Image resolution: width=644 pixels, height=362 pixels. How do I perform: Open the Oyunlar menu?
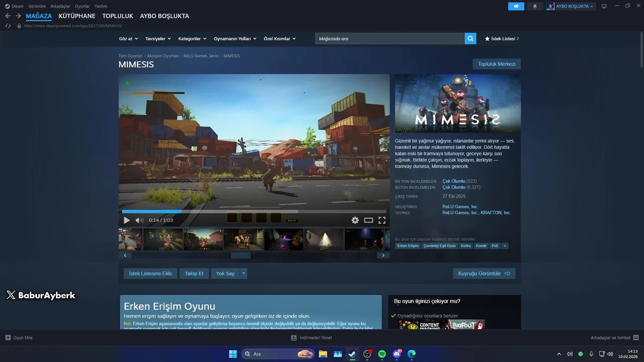82,7
